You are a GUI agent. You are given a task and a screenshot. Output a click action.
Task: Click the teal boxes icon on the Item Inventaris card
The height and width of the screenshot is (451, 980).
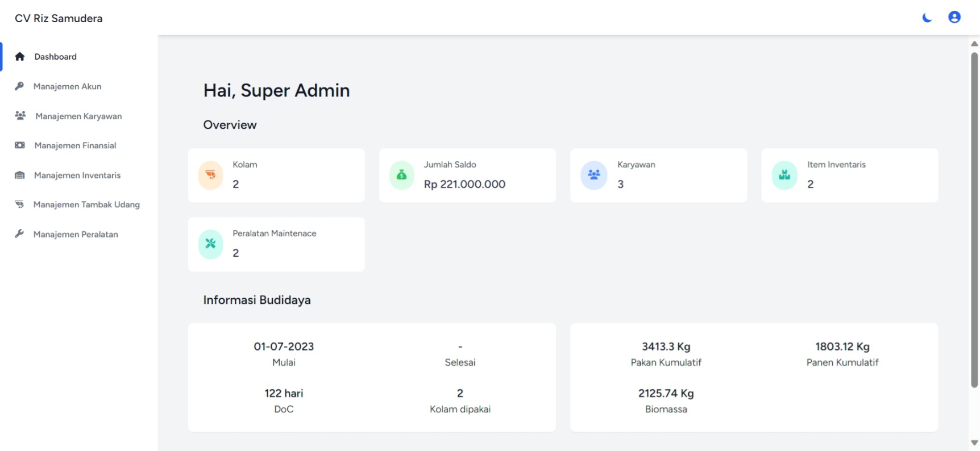coord(784,175)
